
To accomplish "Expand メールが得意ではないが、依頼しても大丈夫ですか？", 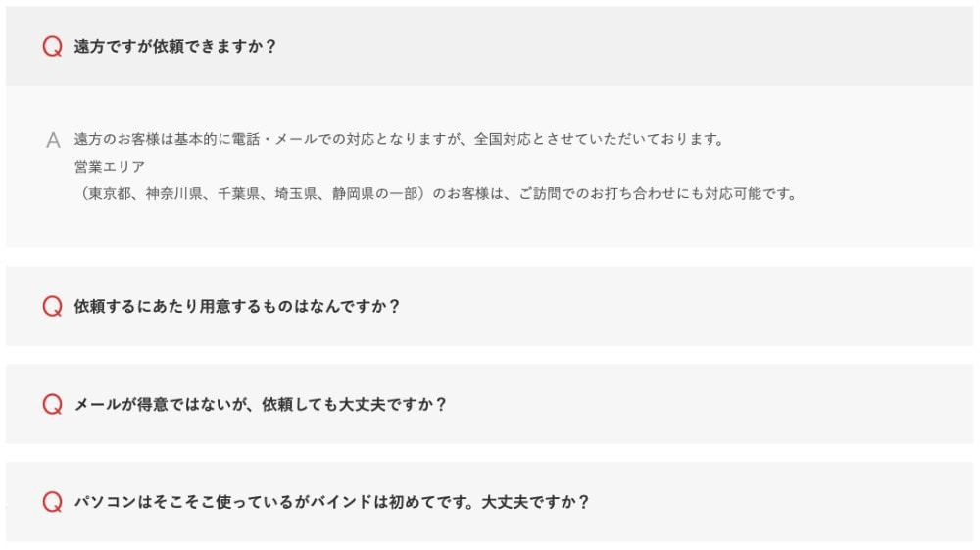I will [x=489, y=404].
